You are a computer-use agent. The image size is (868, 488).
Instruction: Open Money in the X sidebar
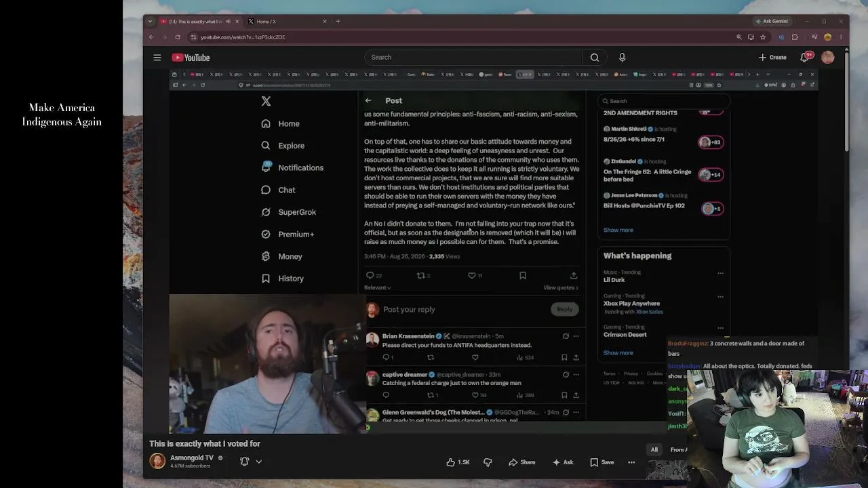click(281, 257)
